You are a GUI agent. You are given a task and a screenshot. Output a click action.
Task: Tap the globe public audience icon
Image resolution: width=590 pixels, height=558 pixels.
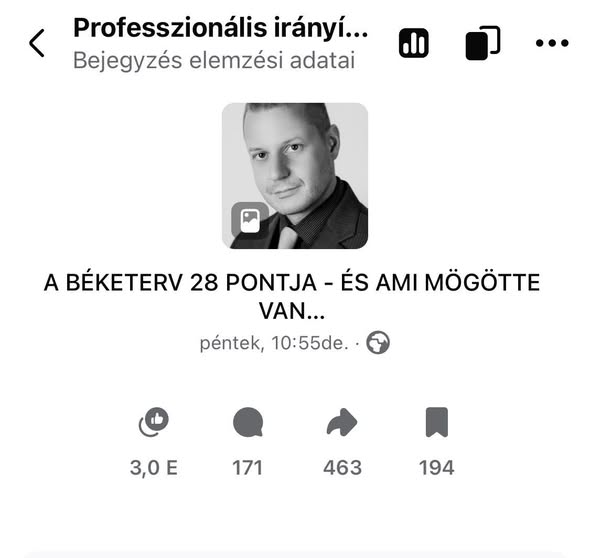378,342
